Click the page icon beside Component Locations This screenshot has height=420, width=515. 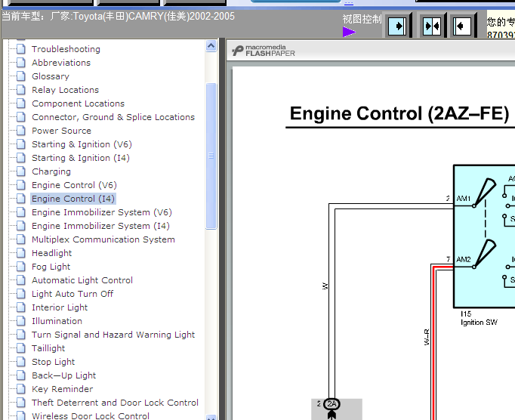[x=21, y=103]
